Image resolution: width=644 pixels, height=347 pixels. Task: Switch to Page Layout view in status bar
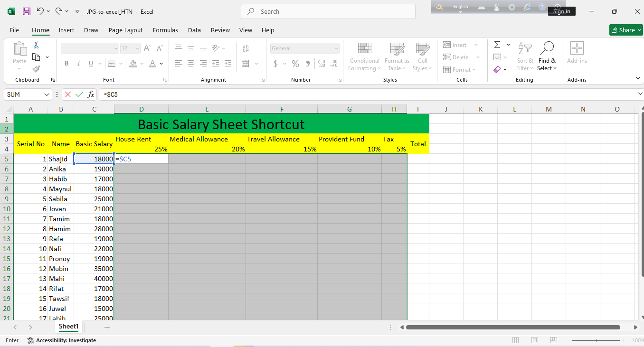pos(535,340)
